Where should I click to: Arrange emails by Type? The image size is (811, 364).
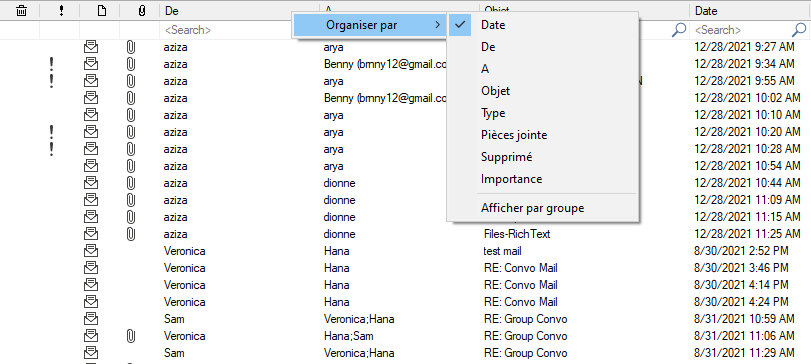(543, 113)
